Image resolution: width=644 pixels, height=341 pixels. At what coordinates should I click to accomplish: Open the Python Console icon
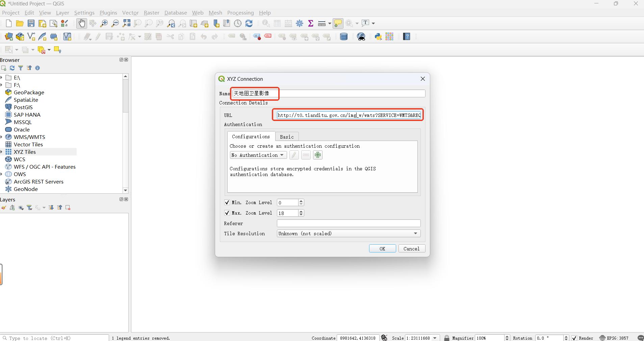(378, 36)
